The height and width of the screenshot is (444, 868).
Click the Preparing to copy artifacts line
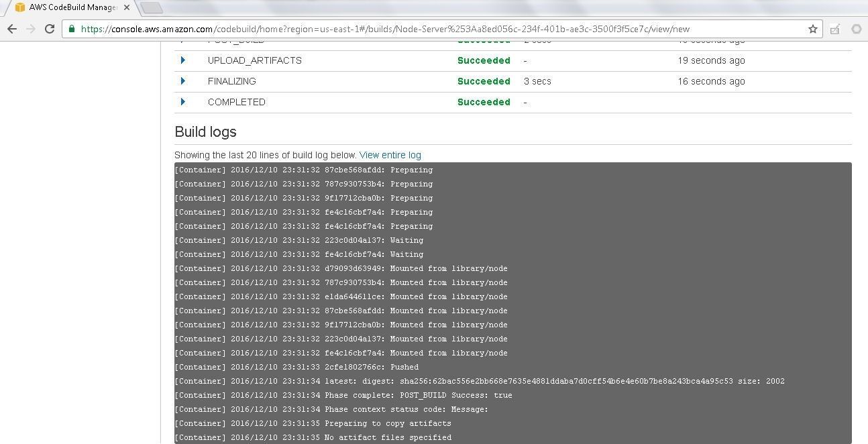tap(313, 423)
